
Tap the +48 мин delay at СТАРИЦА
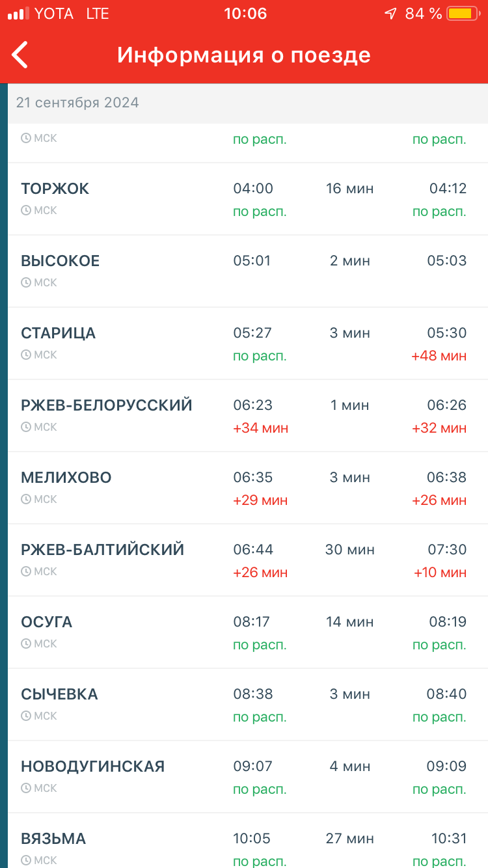click(439, 356)
